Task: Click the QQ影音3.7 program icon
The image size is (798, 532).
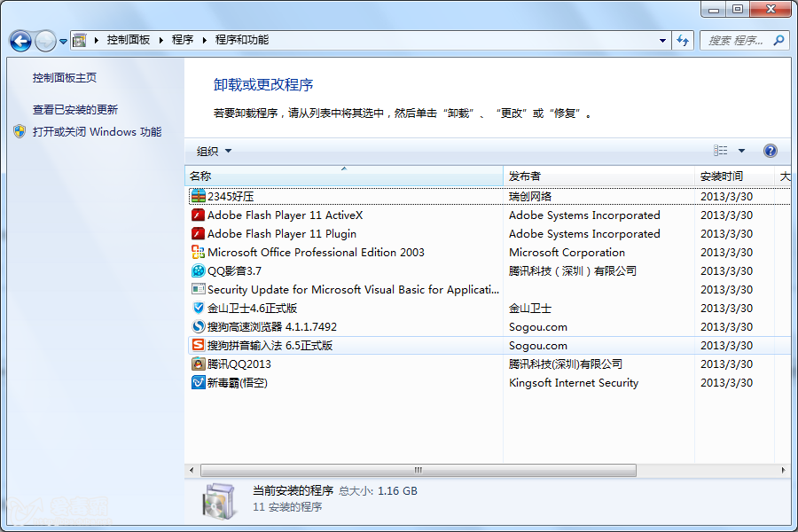Action: pyautogui.click(x=198, y=270)
